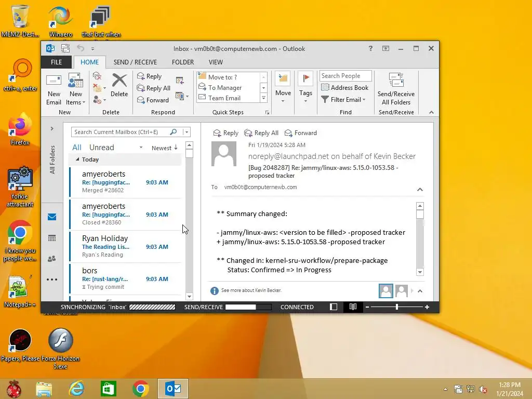Collapse the People Pane chevron

point(420,291)
